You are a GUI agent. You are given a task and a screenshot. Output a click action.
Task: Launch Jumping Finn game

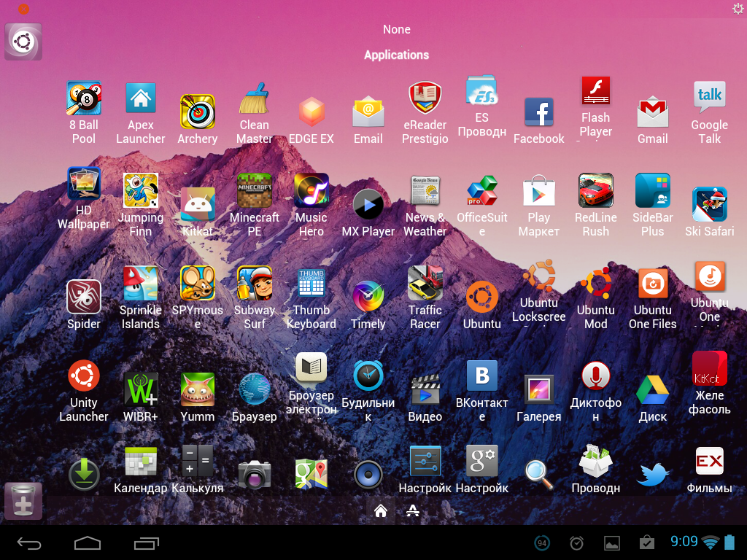point(141,191)
